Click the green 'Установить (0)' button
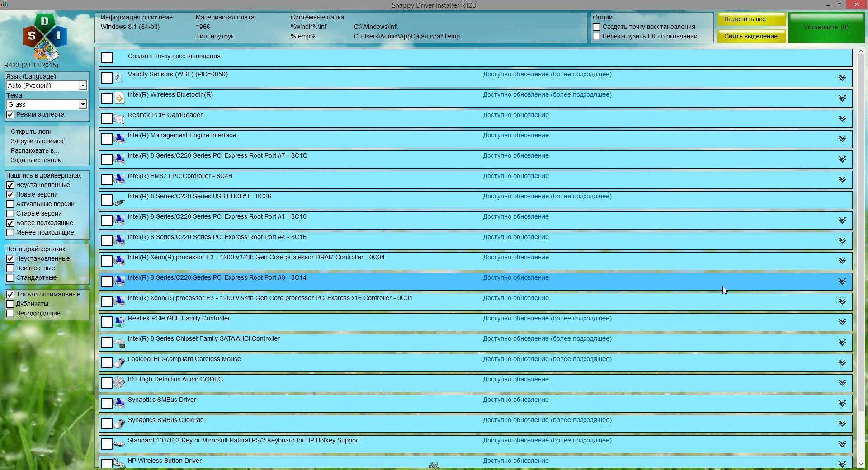Viewport: 868px width, 470px height. click(826, 28)
